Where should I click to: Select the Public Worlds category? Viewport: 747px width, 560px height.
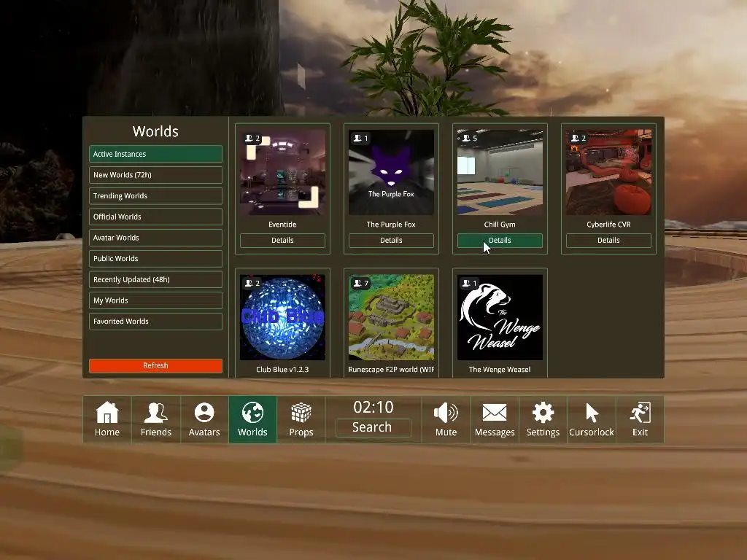tap(155, 259)
